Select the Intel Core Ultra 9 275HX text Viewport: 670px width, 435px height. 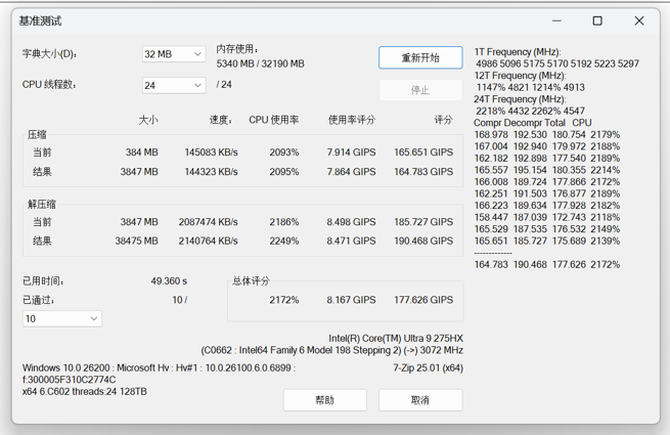(x=395, y=338)
